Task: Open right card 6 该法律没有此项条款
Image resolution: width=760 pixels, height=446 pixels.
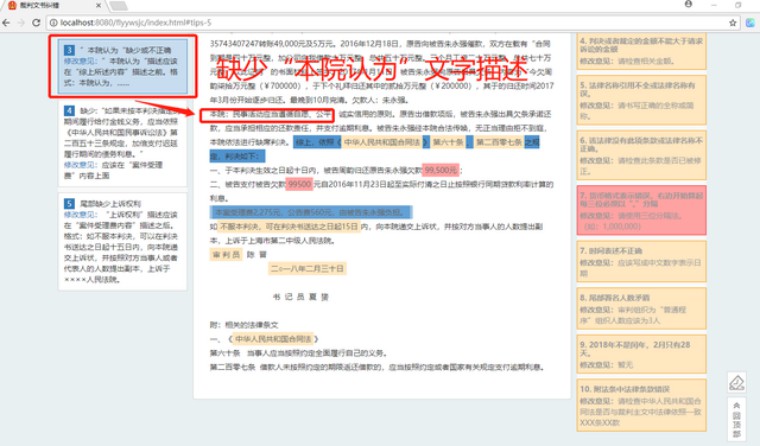Action: pyautogui.click(x=641, y=155)
